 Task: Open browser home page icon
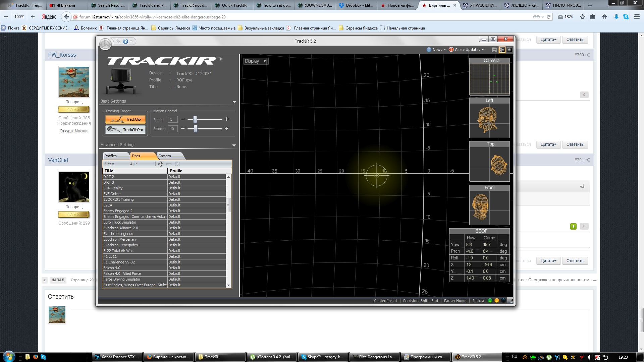(x=604, y=17)
